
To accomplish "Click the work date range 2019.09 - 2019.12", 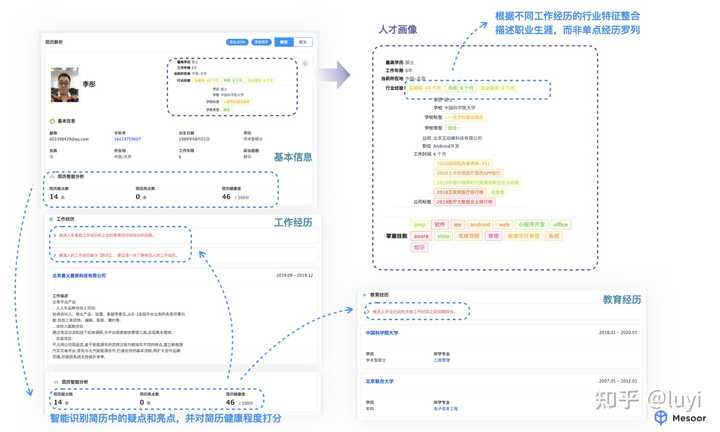I will tap(294, 275).
